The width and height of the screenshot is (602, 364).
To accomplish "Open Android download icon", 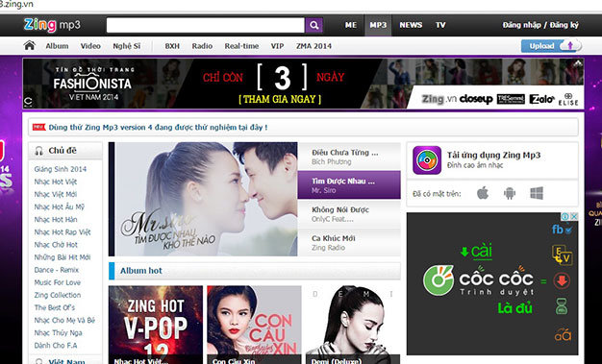I will click(x=510, y=193).
